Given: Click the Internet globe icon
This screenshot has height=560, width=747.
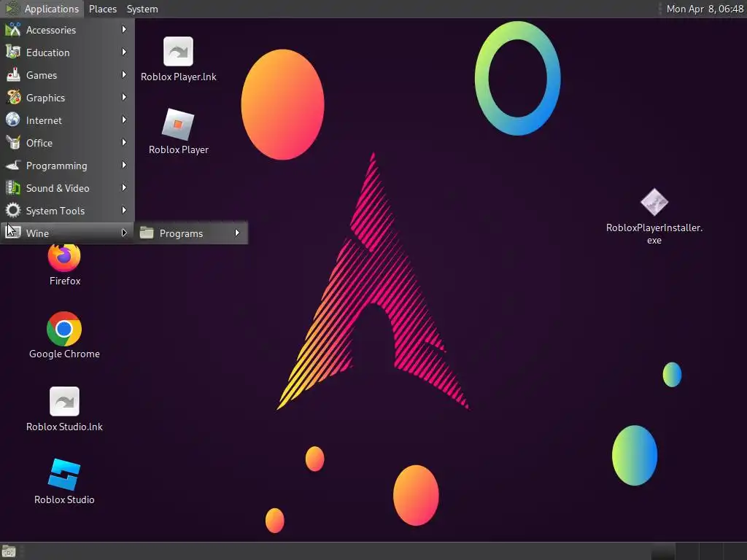Looking at the screenshot, I should [x=13, y=120].
